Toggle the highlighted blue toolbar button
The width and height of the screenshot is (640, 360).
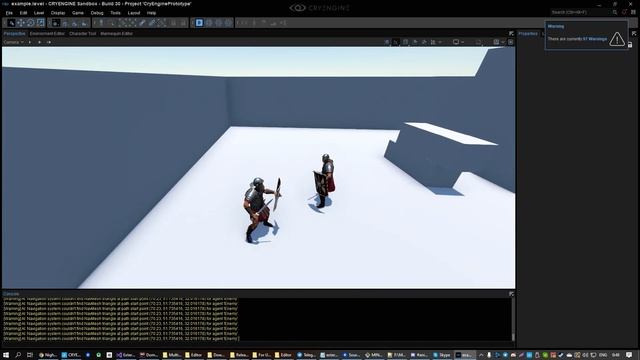tap(199, 23)
